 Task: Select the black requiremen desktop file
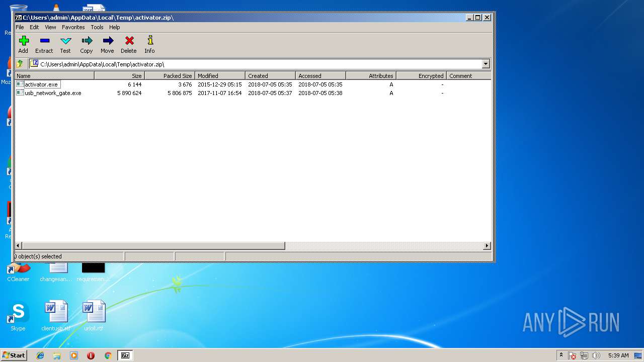point(93,272)
